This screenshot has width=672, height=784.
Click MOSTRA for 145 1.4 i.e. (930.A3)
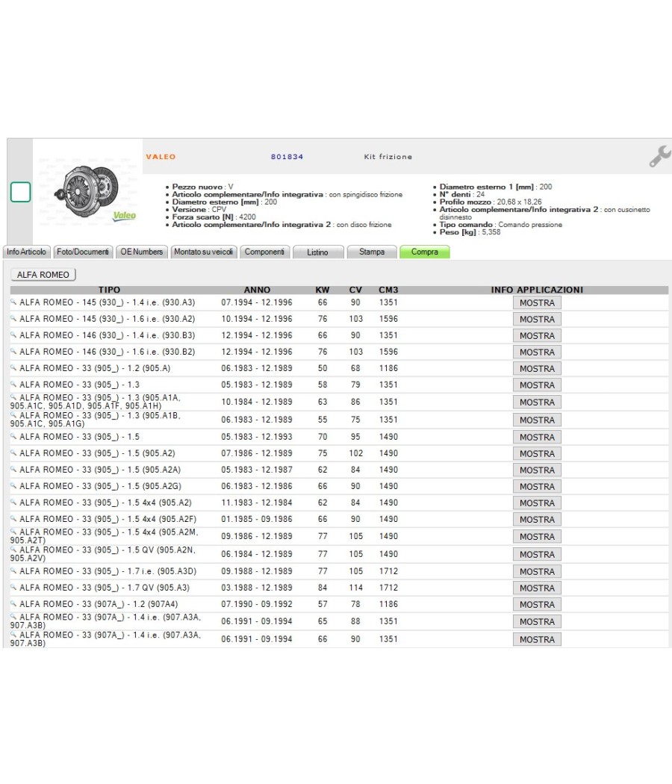(537, 302)
